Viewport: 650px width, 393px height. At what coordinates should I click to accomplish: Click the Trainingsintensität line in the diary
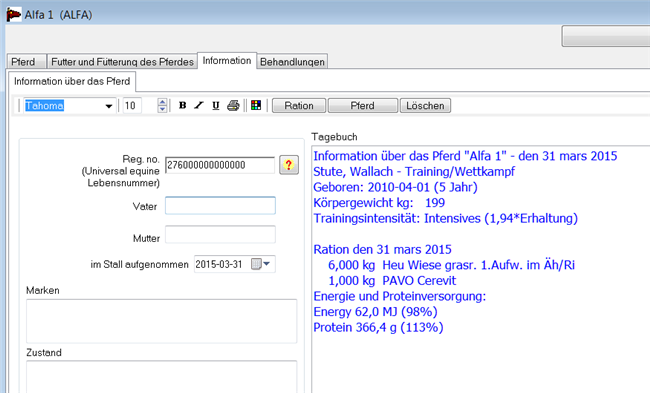click(446, 218)
